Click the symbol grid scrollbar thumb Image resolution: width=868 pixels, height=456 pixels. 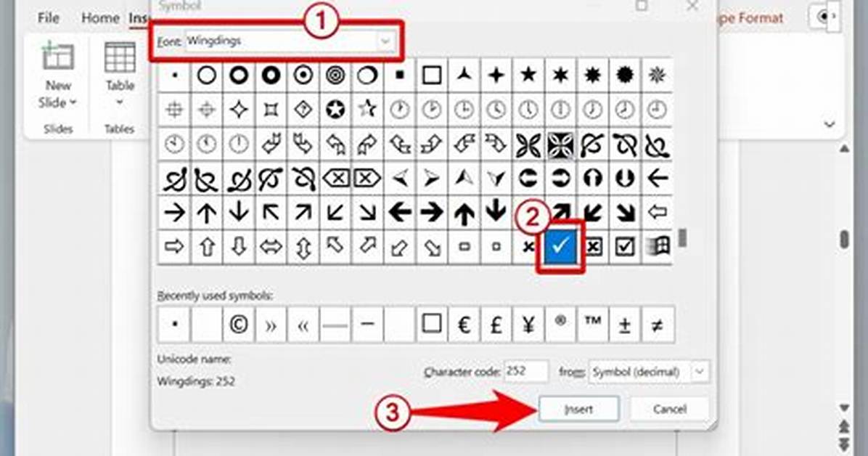[x=683, y=237]
